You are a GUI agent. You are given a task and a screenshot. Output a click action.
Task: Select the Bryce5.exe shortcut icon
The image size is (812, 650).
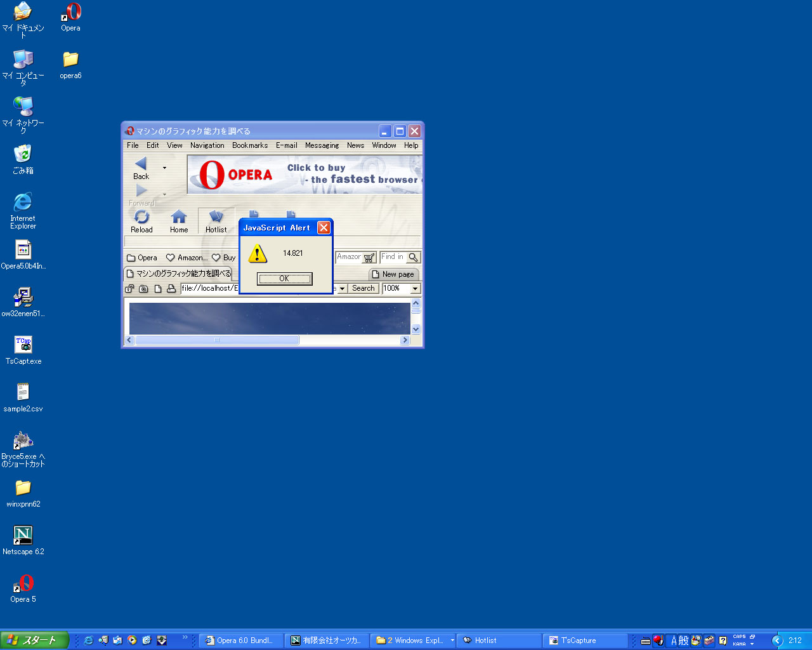click(x=23, y=449)
